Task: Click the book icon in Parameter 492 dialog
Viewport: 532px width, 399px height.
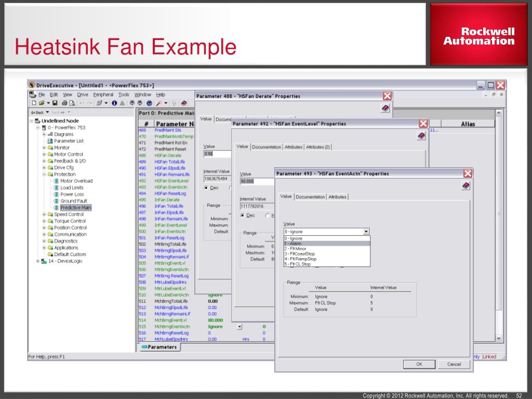Action: click(421, 136)
